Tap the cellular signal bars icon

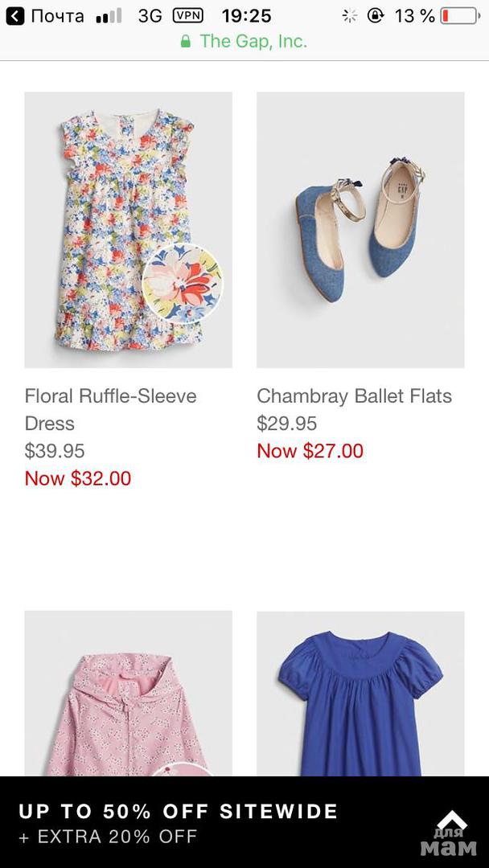pyautogui.click(x=108, y=16)
